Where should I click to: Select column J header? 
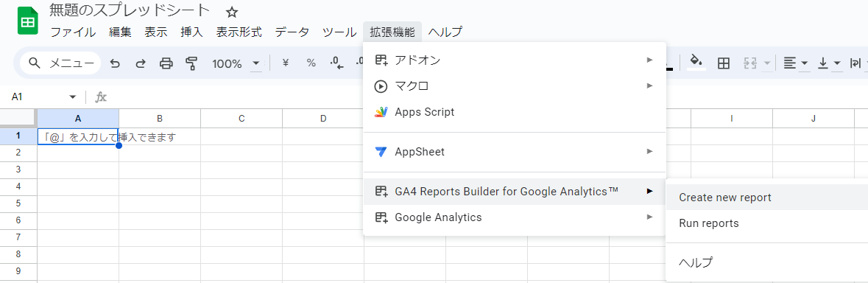click(814, 118)
